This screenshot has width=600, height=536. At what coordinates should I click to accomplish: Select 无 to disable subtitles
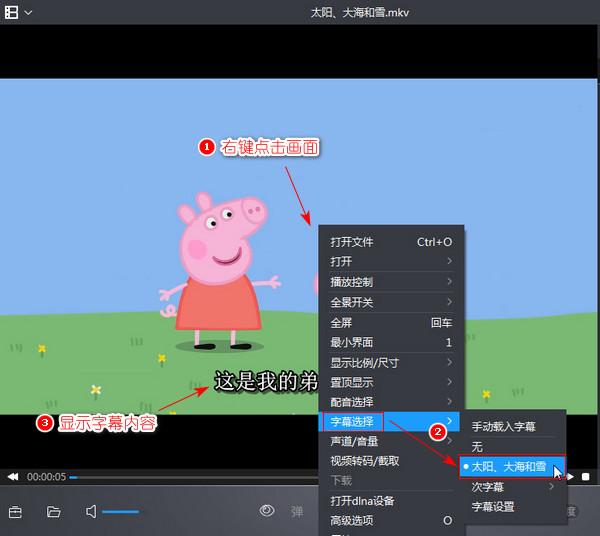513,446
